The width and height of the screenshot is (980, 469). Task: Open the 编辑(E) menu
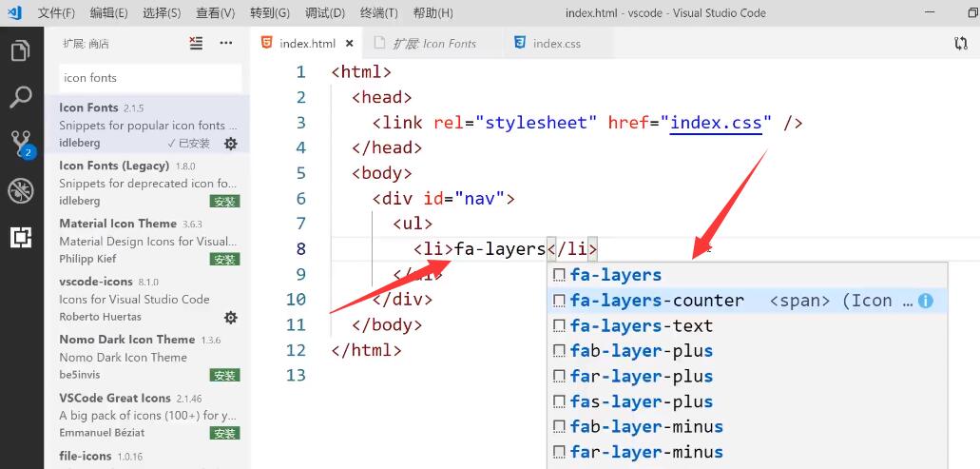[108, 12]
